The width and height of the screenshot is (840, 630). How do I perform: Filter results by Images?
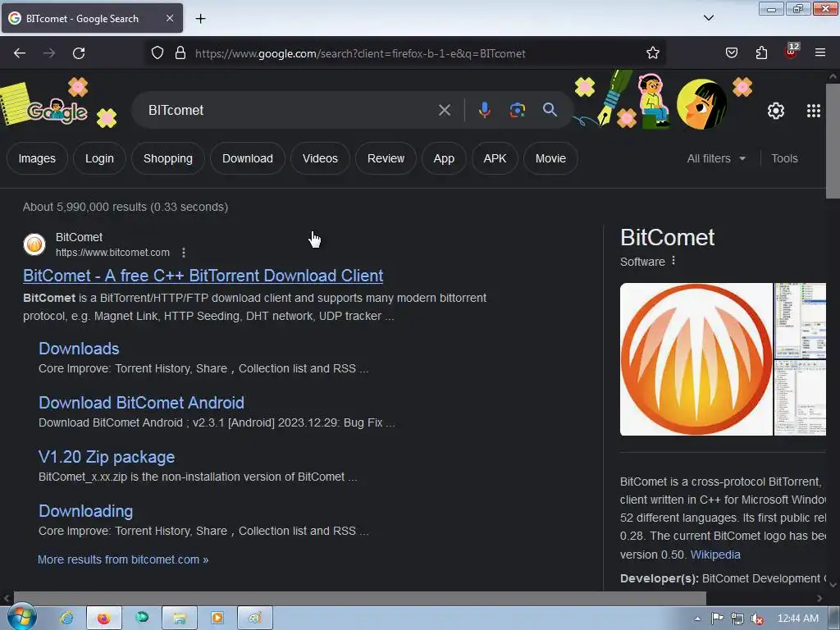(x=37, y=158)
